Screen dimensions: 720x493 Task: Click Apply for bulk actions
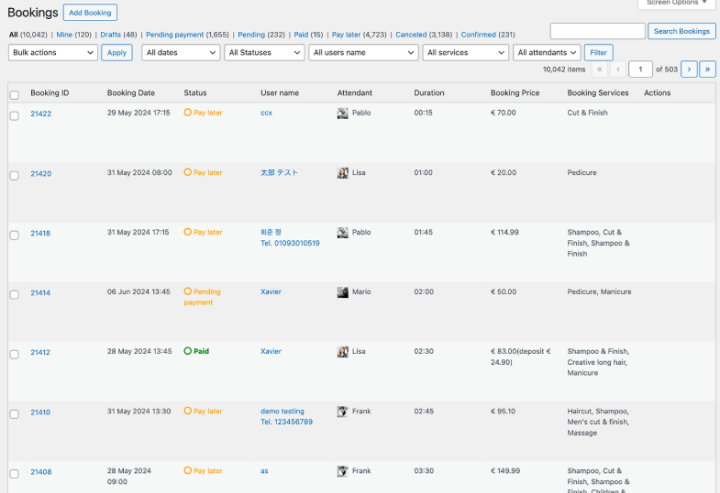pyautogui.click(x=117, y=53)
